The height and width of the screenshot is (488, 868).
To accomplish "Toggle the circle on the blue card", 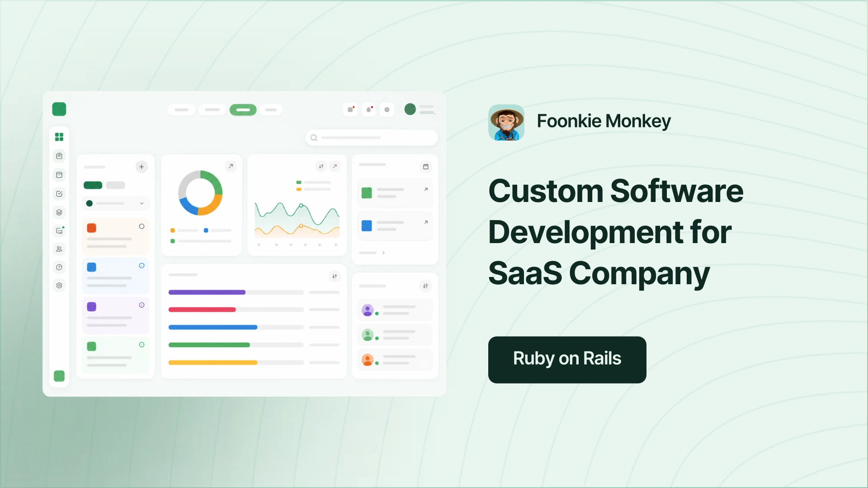I will (x=142, y=266).
